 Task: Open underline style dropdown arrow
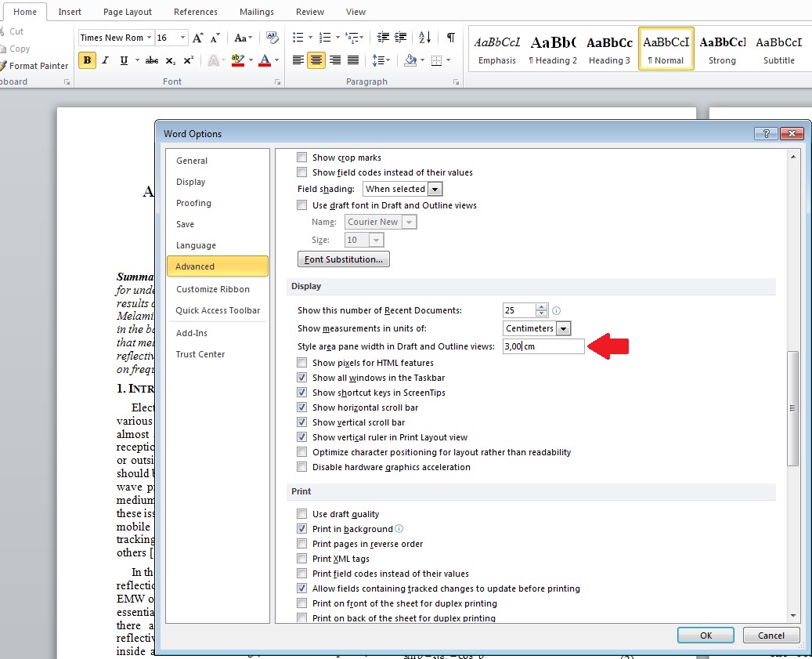point(137,60)
